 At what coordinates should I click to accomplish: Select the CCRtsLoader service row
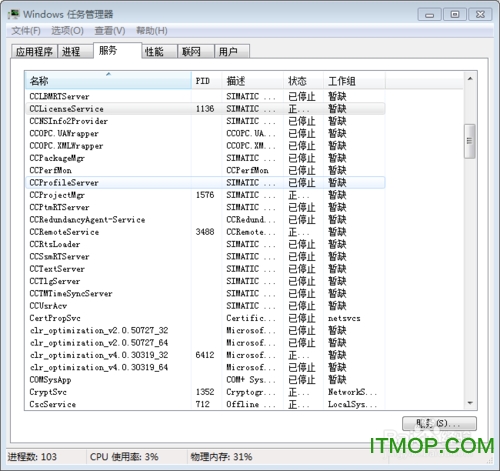(x=205, y=244)
